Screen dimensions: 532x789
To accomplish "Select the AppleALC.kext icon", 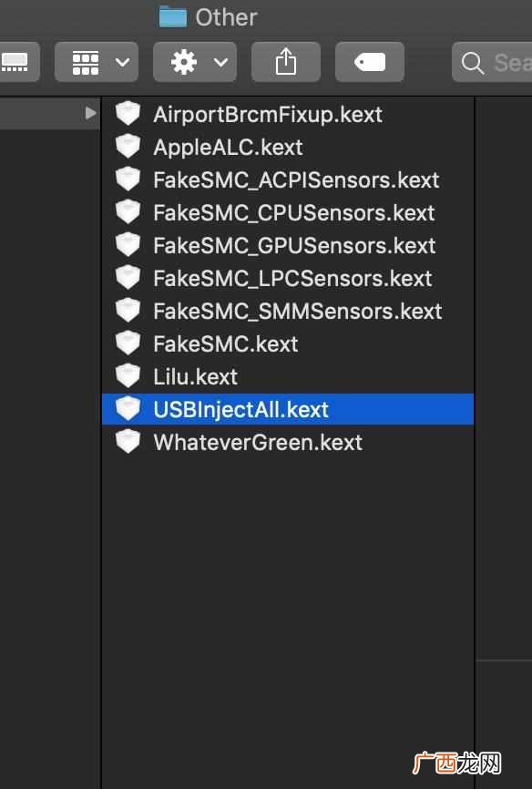I will (x=128, y=147).
